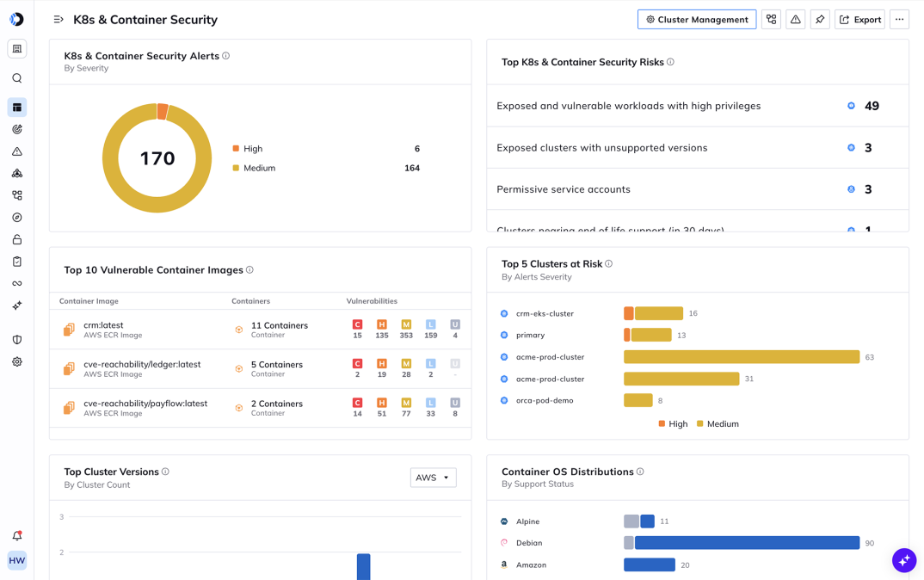Select the 2 Containers link

point(277,404)
